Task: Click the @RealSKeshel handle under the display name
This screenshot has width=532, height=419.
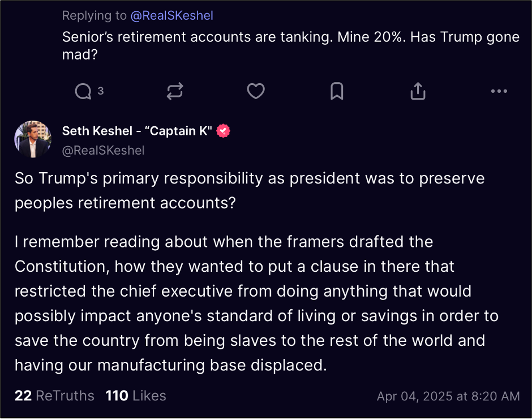Action: pyautogui.click(x=103, y=150)
